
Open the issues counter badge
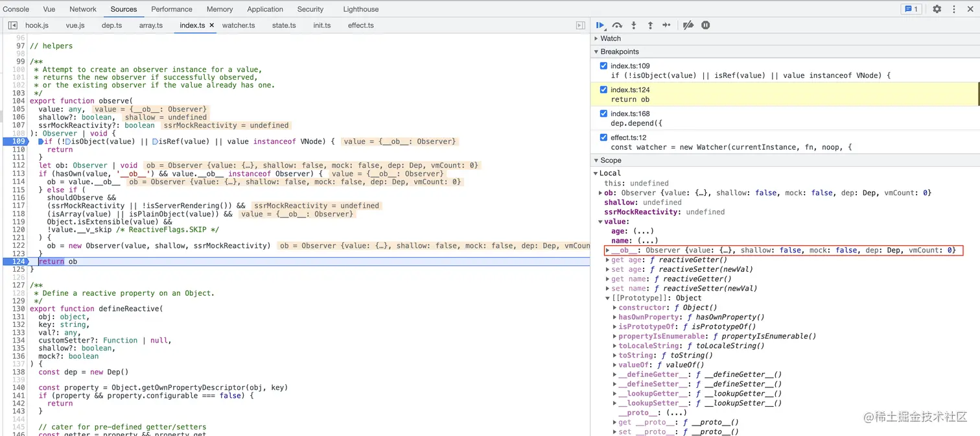911,9
